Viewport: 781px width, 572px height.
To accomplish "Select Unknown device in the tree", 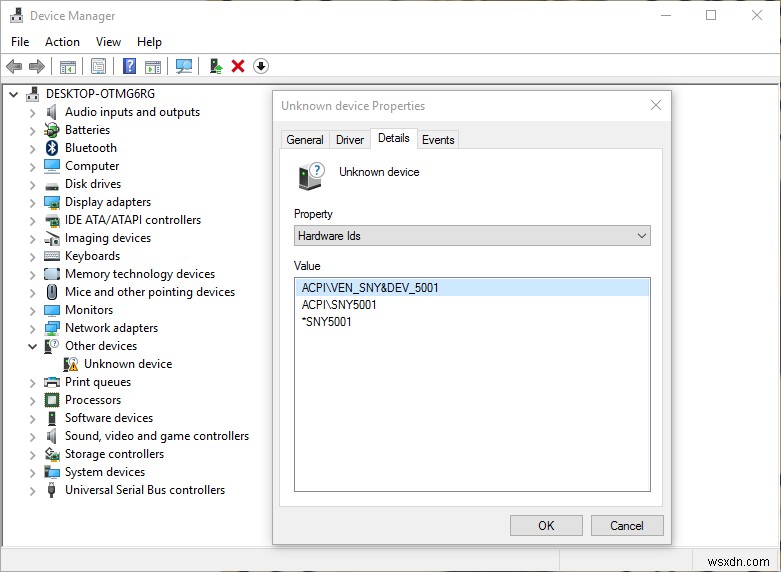I will (x=128, y=364).
